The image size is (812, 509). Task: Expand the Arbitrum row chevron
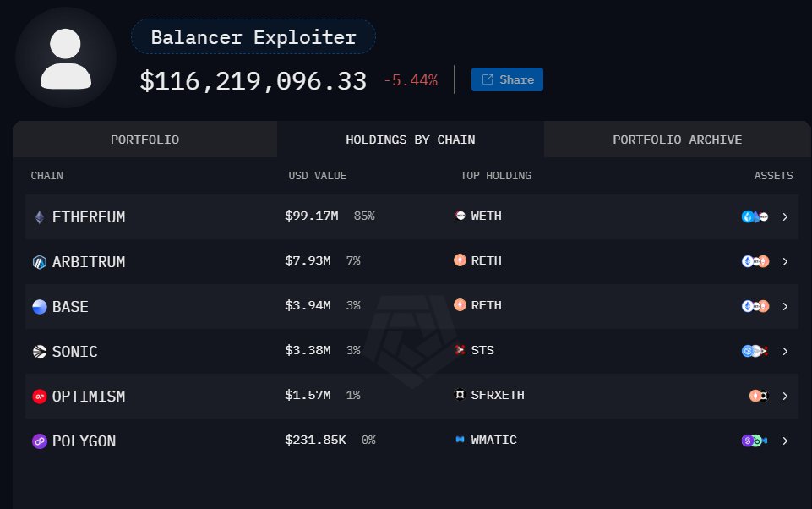pyautogui.click(x=785, y=262)
